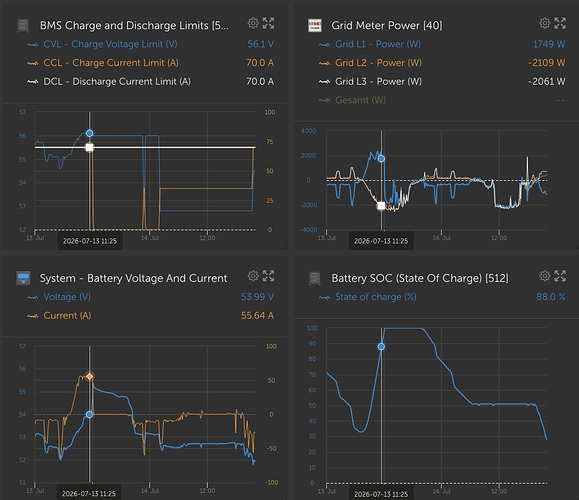
Task: Click 70.0 A value for CCL
Action: pos(260,63)
